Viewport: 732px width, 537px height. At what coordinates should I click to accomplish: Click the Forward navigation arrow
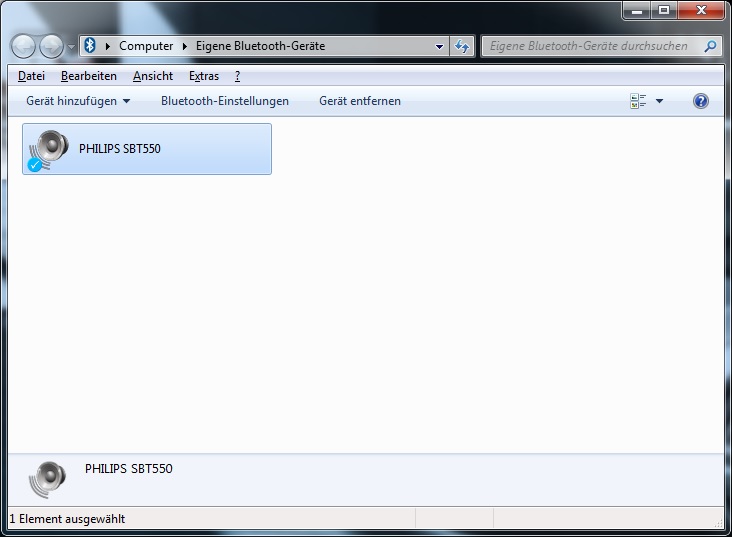pyautogui.click(x=51, y=46)
